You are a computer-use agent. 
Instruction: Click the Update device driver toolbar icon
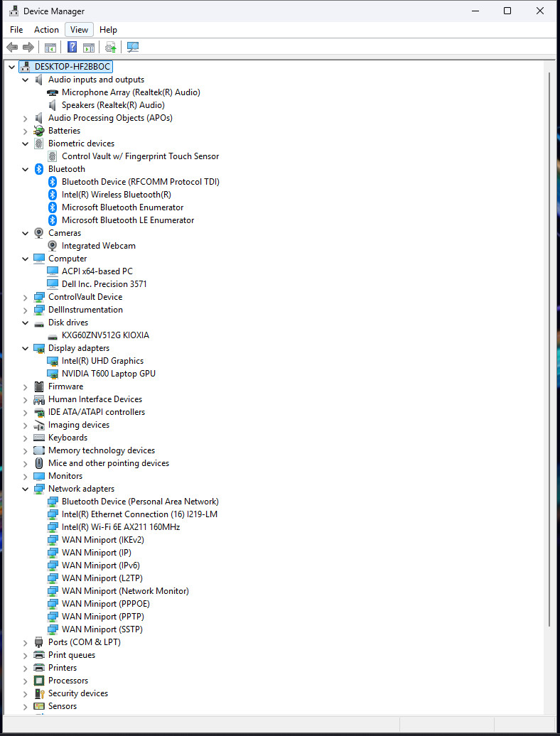[x=110, y=47]
